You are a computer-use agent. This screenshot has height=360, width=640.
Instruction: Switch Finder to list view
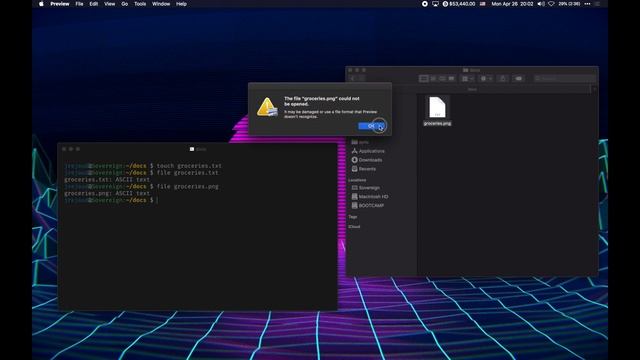coord(433,78)
